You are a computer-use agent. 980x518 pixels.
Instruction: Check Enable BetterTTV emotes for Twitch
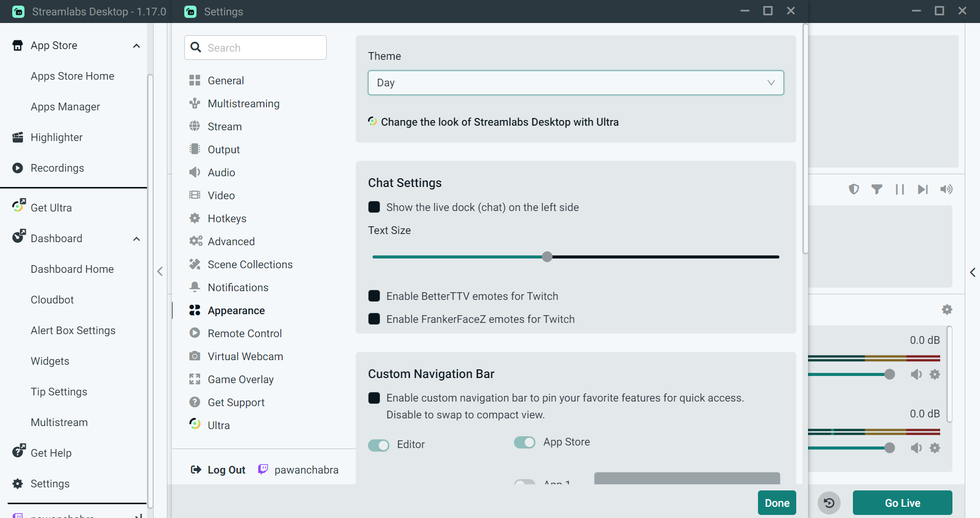point(374,296)
